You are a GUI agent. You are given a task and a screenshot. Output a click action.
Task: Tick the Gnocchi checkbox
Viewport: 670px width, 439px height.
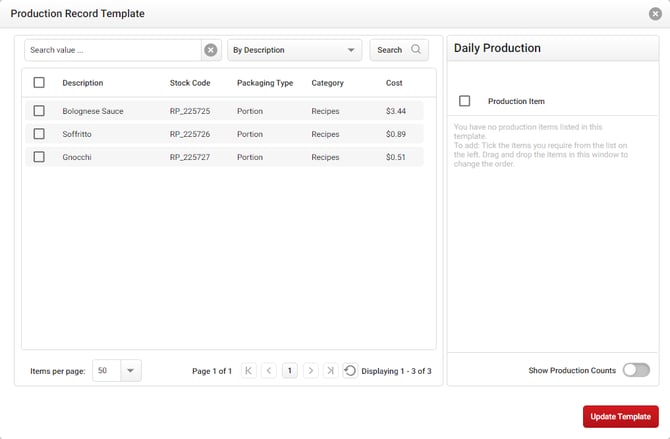[39, 157]
